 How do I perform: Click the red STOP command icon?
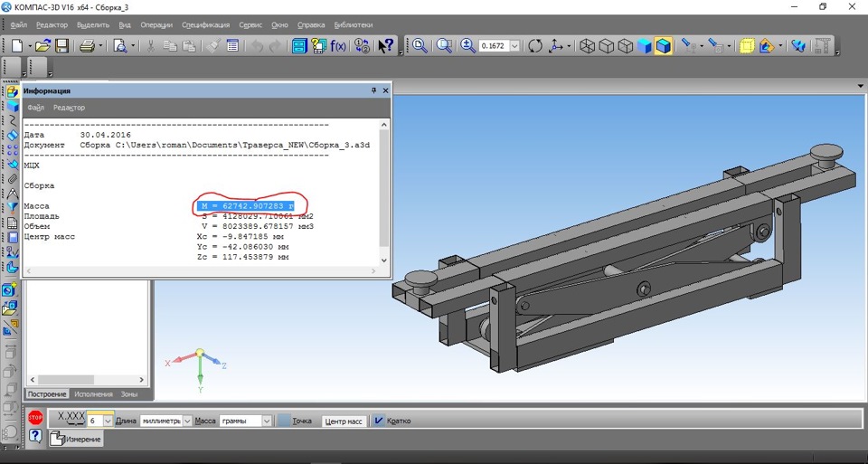tap(35, 418)
